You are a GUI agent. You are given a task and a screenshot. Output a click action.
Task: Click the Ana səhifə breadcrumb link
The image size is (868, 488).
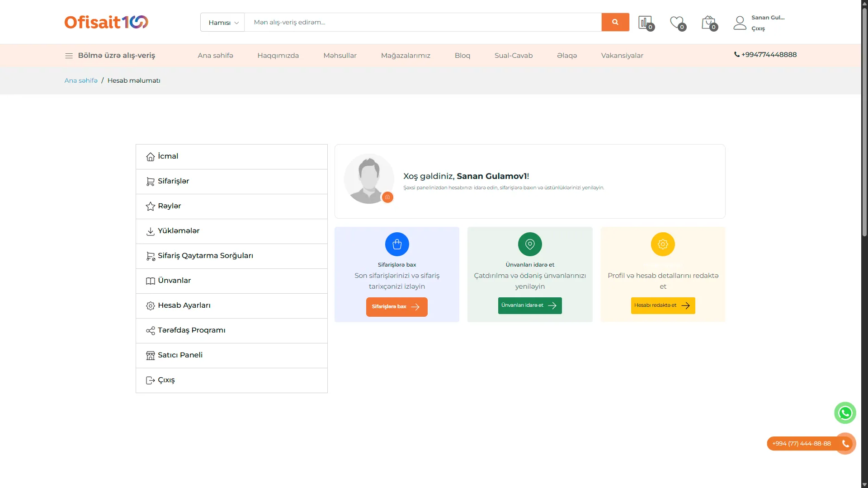[81, 80]
